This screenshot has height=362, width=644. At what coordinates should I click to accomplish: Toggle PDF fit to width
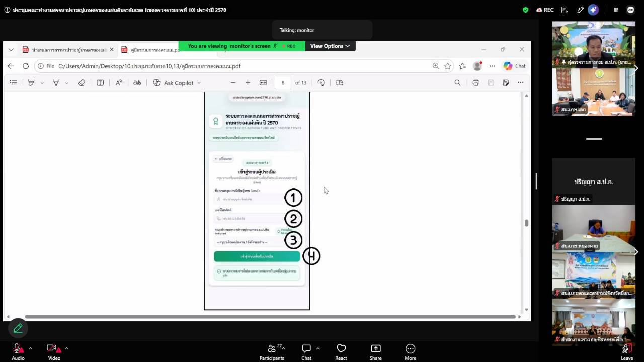click(263, 83)
